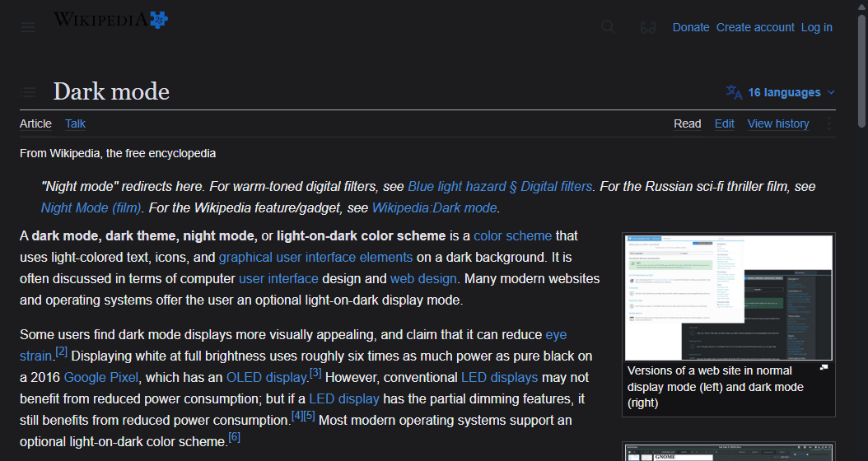
Task: Jump to citation reference [2]
Action: pos(61,351)
